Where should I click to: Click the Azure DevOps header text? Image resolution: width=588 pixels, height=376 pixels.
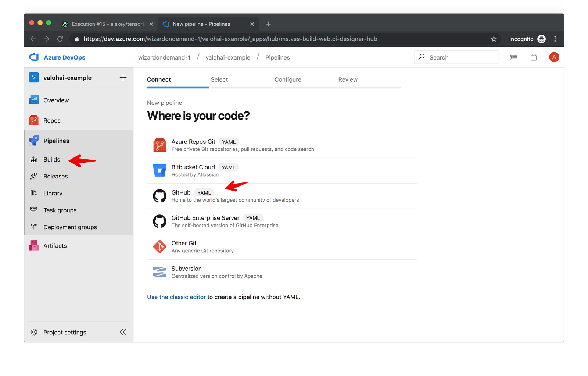(65, 57)
